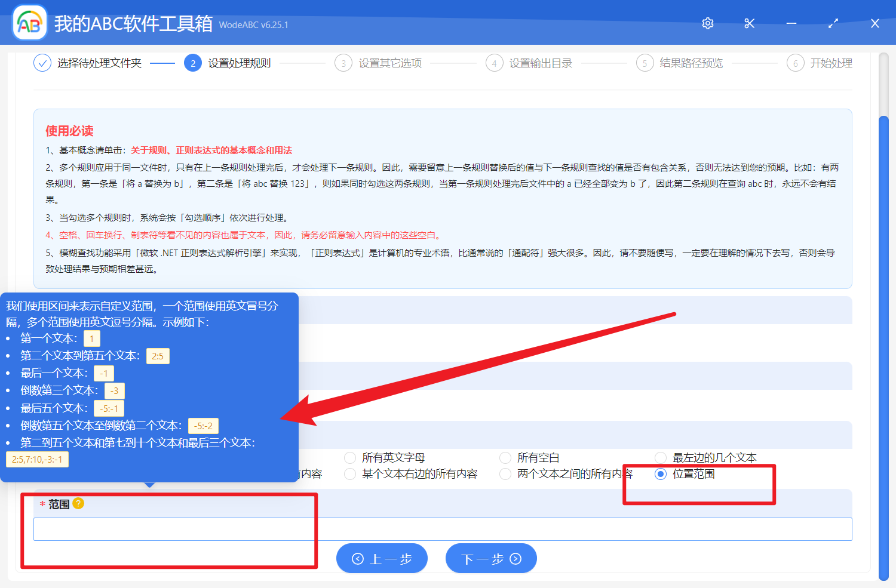
Task: Go to the 设置其它选项 step
Action: 389,63
